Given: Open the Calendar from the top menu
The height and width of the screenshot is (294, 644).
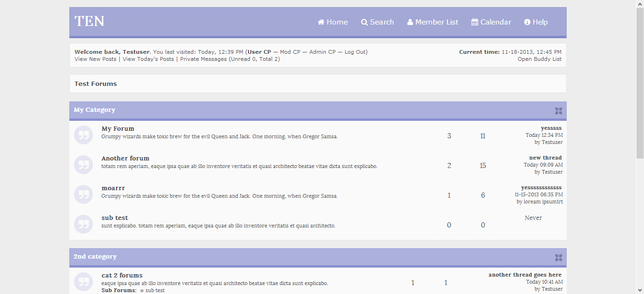Looking at the screenshot, I should (491, 22).
